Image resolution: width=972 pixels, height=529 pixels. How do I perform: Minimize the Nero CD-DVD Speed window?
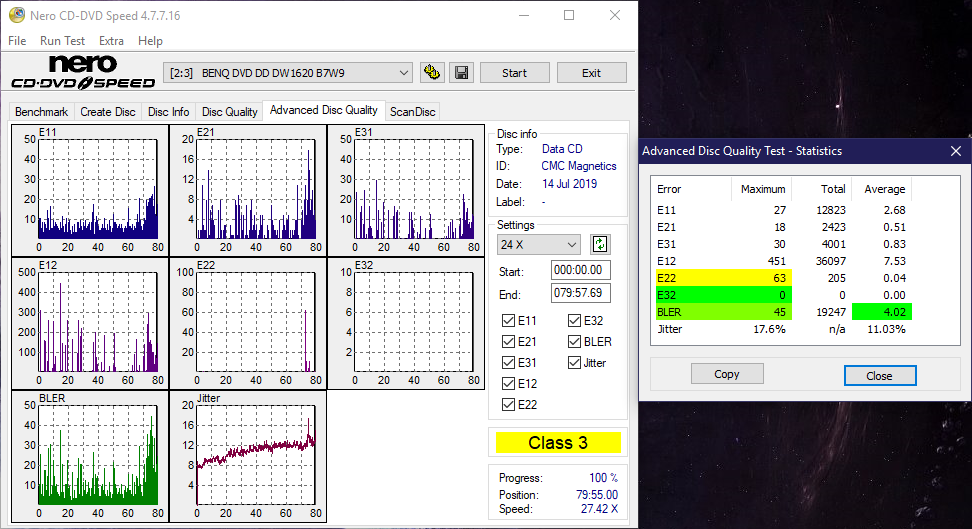tap(524, 16)
